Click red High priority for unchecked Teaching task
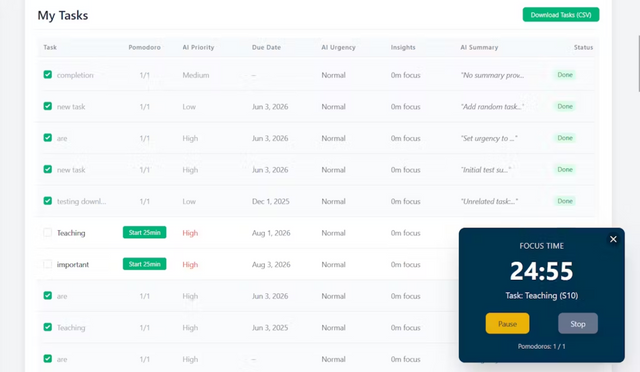 click(x=190, y=233)
